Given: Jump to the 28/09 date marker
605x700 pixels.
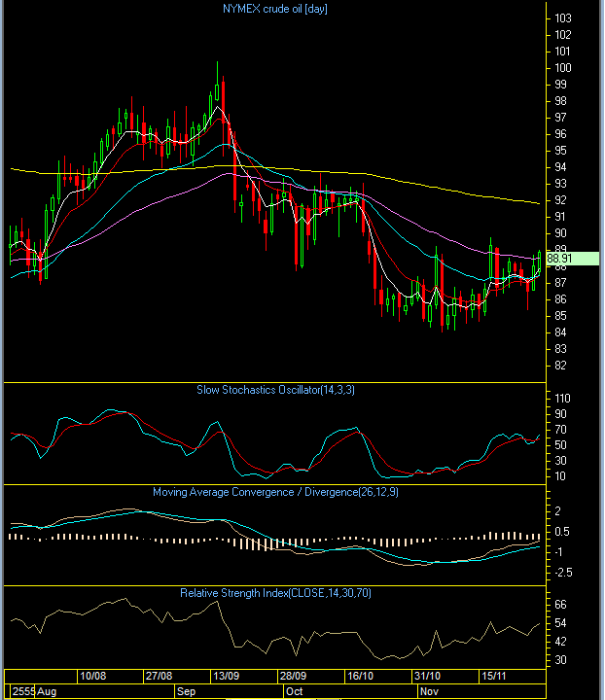Looking at the screenshot, I should point(294,676).
